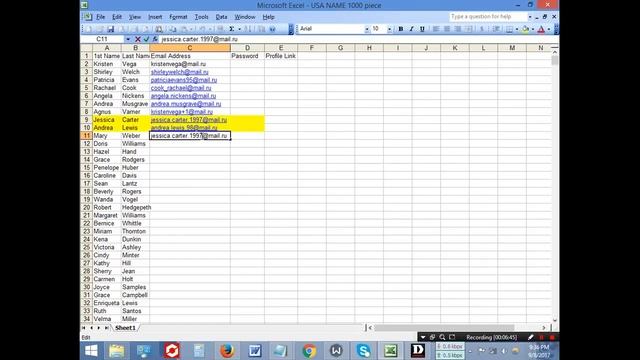Open the Windows Start button
This screenshot has height=360, width=640.
[91, 351]
